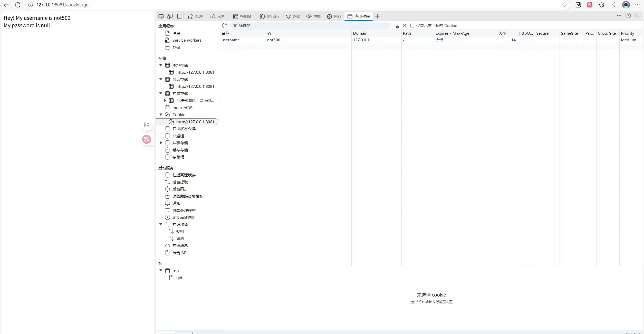Add a new DevTools tab with plus
The width and height of the screenshot is (644, 334).
pyautogui.click(x=377, y=16)
